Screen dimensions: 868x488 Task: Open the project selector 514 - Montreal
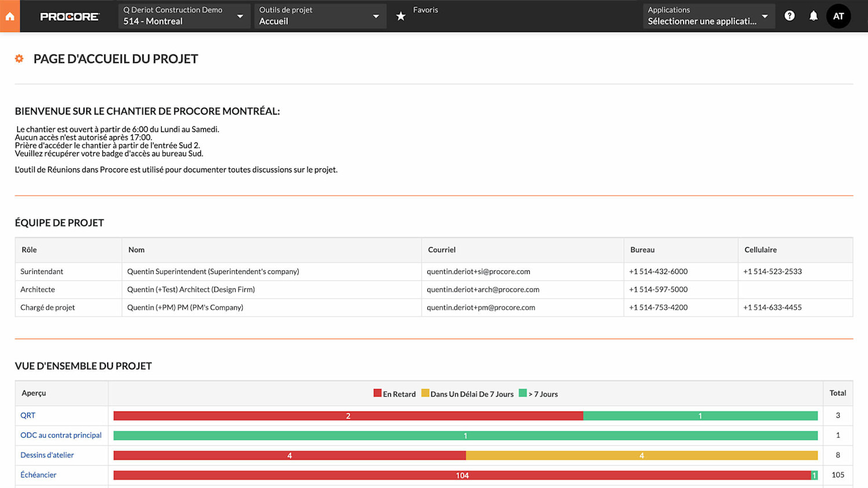[x=184, y=16]
